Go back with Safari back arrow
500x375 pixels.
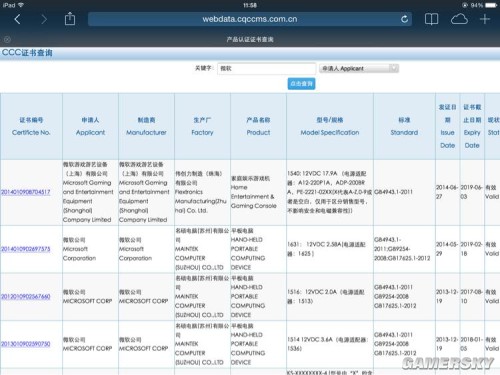coord(17,19)
